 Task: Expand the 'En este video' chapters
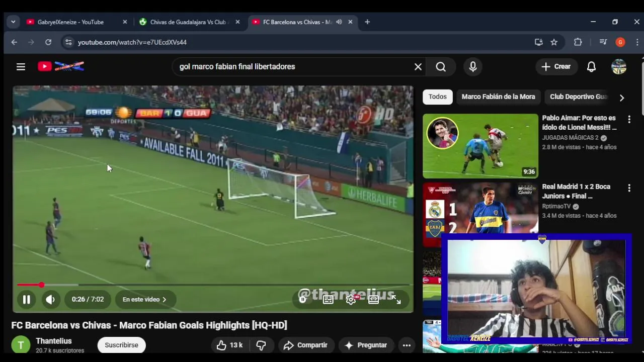(x=145, y=300)
